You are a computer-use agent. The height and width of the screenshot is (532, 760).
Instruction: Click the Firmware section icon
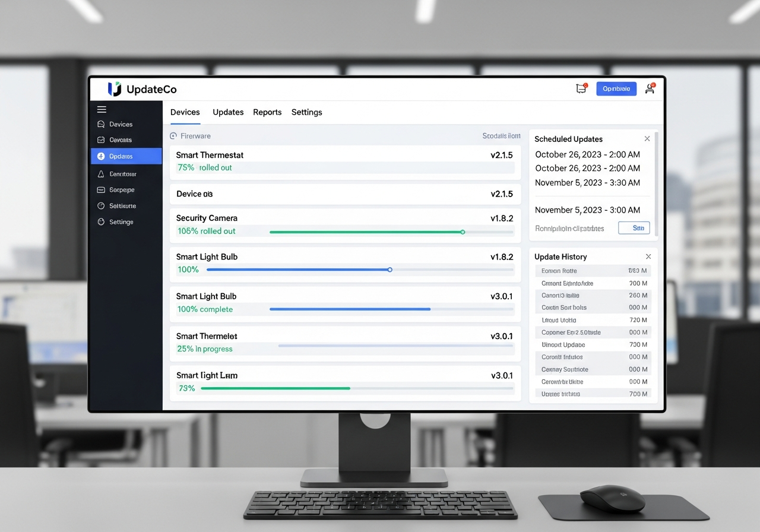coord(173,136)
